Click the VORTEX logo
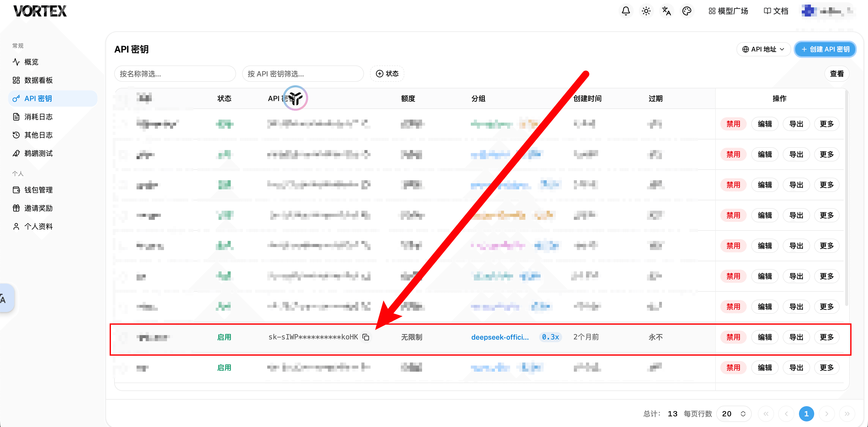 tap(40, 11)
